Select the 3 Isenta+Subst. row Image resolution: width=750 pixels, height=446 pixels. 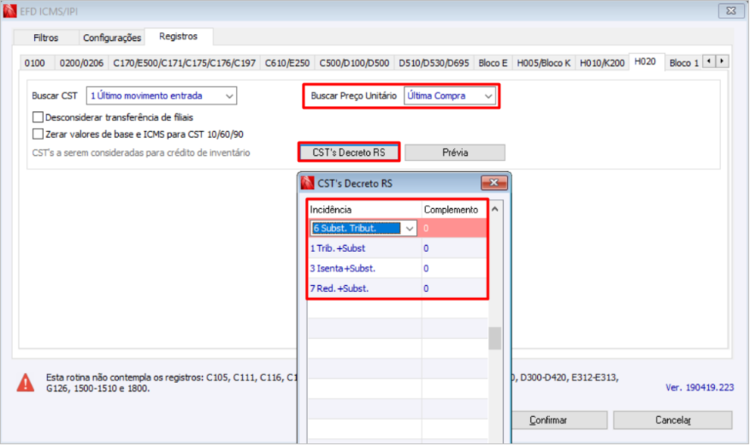click(397, 268)
